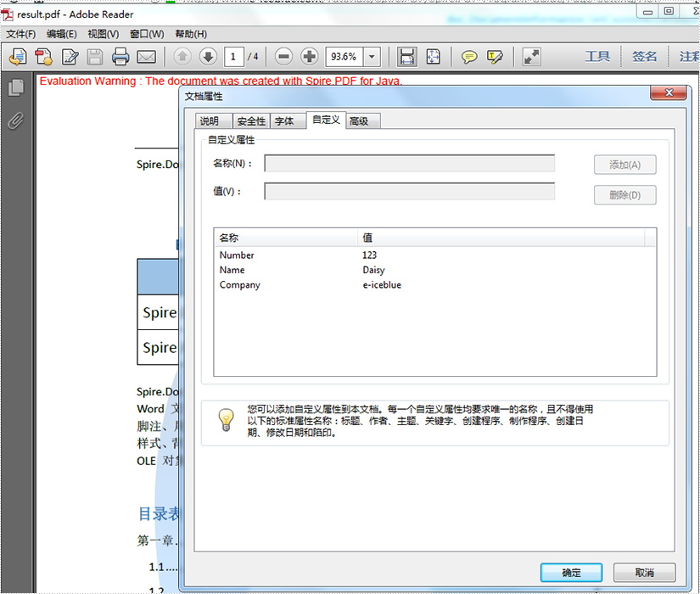Add a sticky note comment icon
Image resolution: width=700 pixels, height=594 pixels.
point(469,57)
